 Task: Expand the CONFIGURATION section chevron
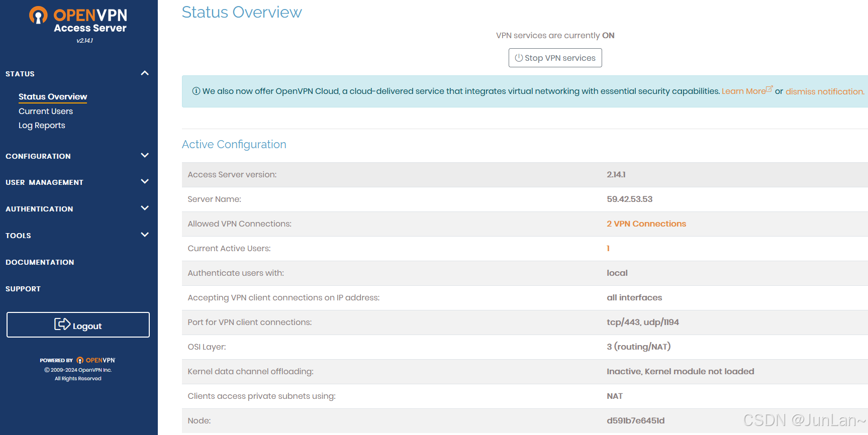pyautogui.click(x=145, y=156)
